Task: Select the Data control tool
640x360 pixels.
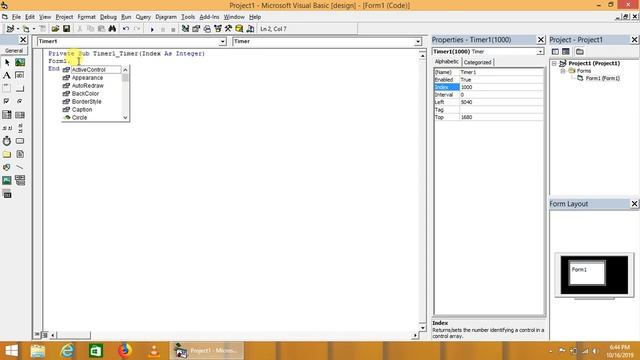Action: coord(20,180)
